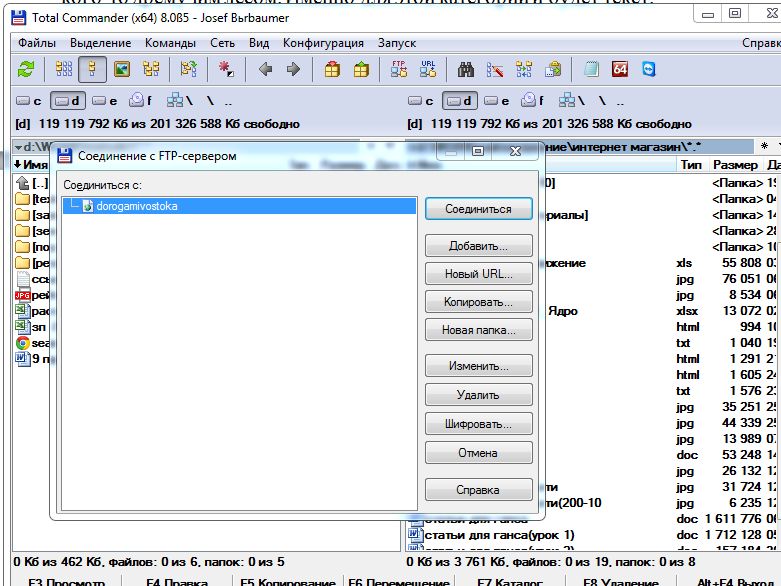Select drive c in the left panel
The height and width of the screenshot is (586, 781).
(28, 101)
